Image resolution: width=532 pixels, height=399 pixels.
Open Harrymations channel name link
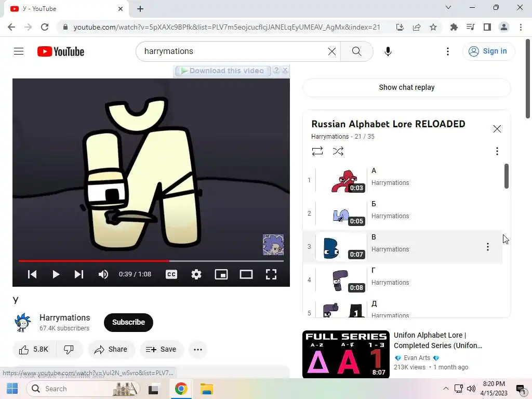pyautogui.click(x=64, y=317)
